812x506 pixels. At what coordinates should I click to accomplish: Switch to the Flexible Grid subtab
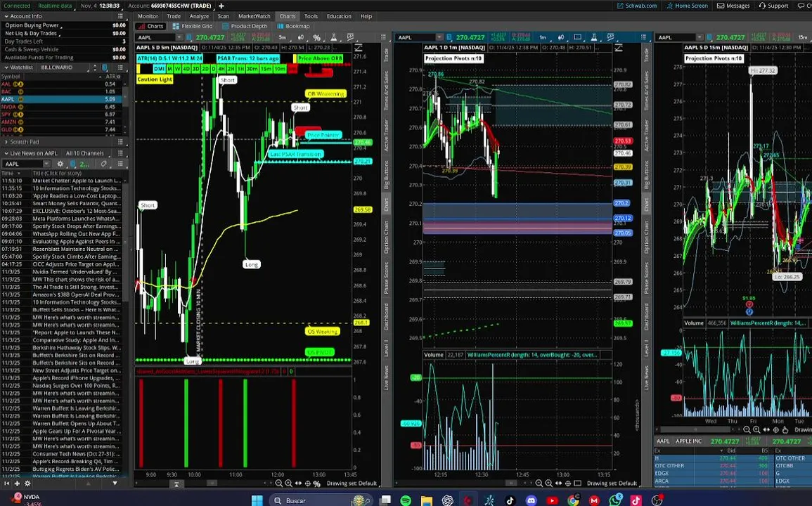point(193,26)
